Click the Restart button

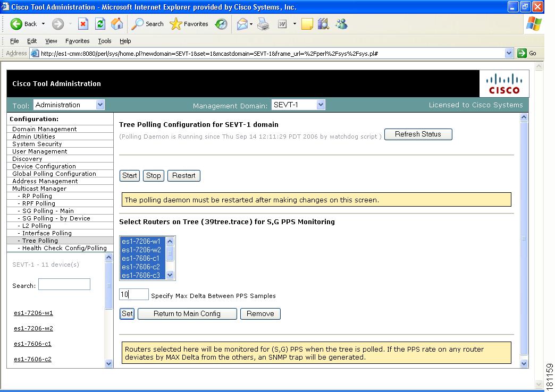tap(184, 175)
